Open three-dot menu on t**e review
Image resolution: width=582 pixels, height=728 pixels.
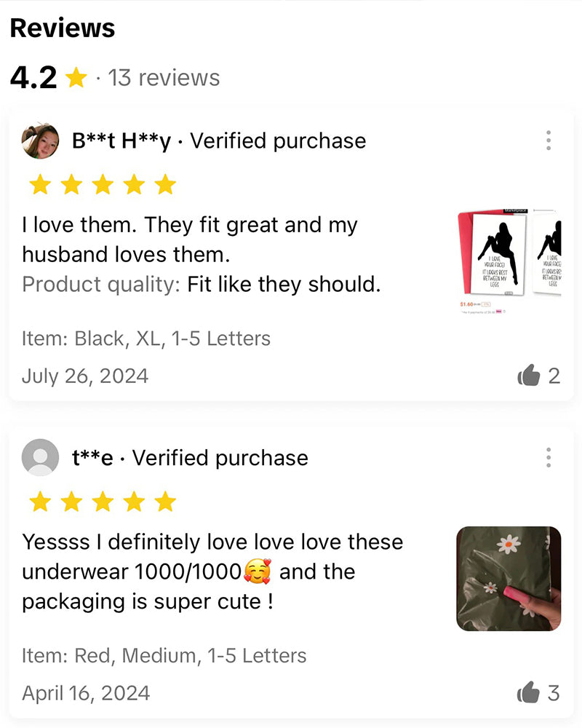tap(548, 457)
